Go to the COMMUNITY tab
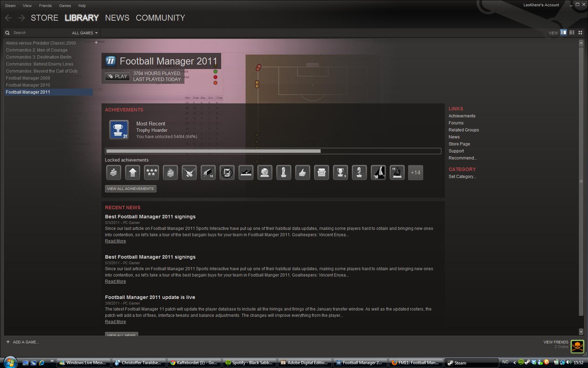 click(160, 18)
